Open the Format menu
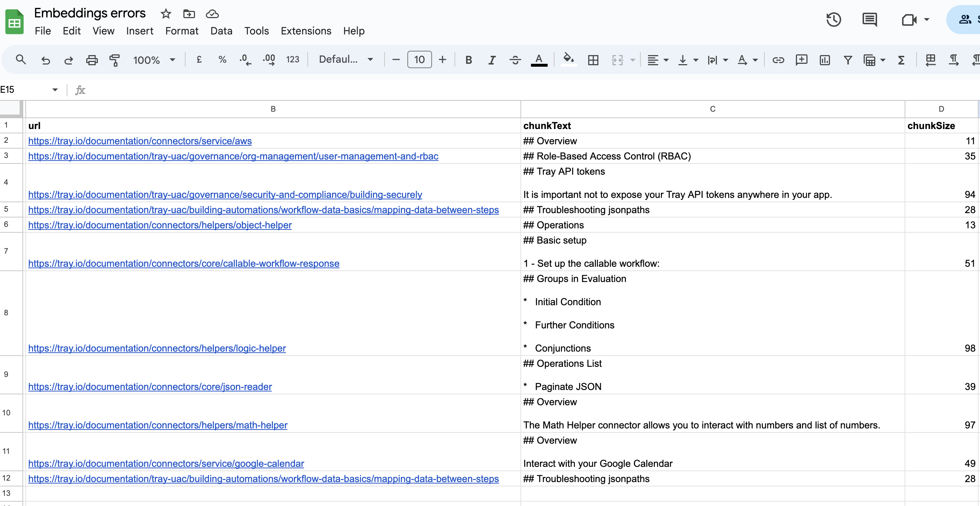The image size is (980, 506). [182, 31]
